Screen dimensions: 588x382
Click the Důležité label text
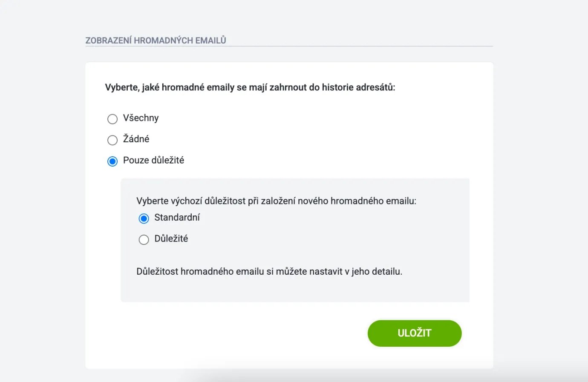171,239
